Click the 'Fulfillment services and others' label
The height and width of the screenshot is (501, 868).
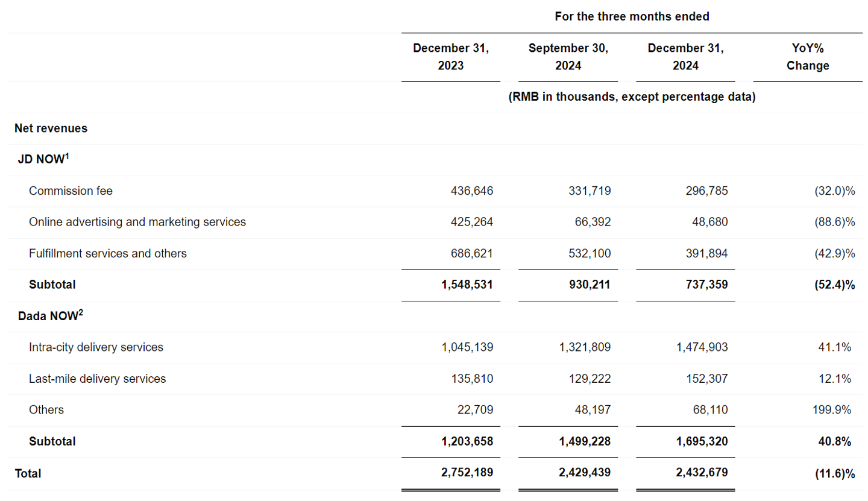[x=108, y=253]
